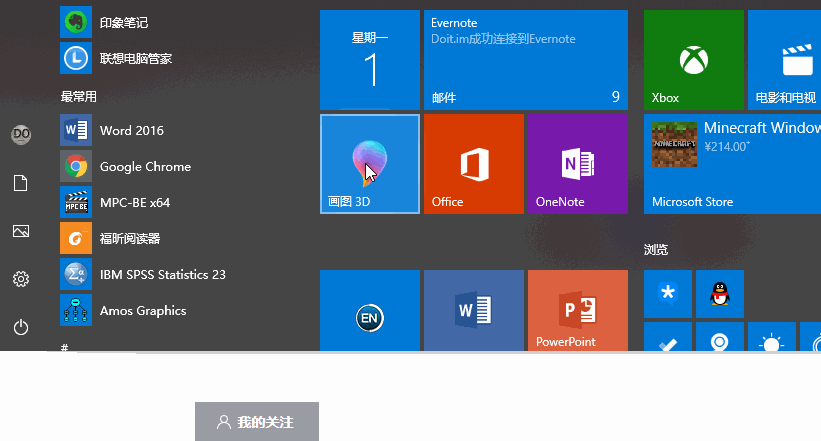This screenshot has height=441, width=821.
Task: Open the map pin tile
Action: tap(720, 337)
